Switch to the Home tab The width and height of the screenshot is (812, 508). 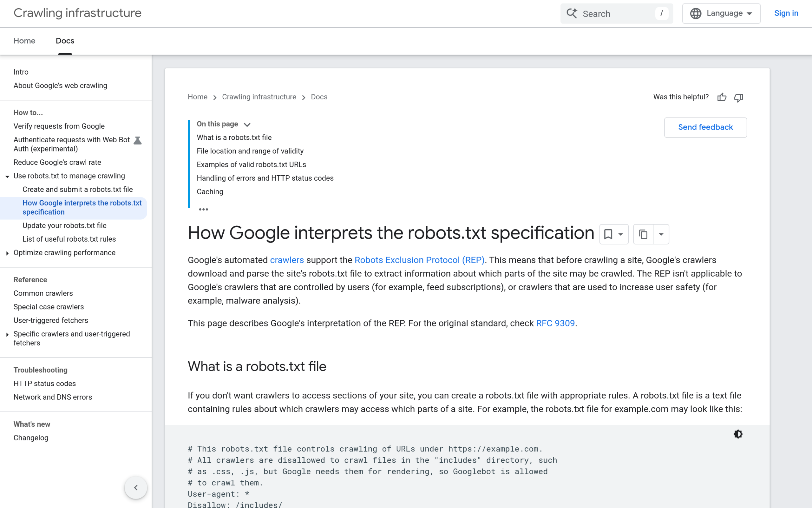pos(24,41)
